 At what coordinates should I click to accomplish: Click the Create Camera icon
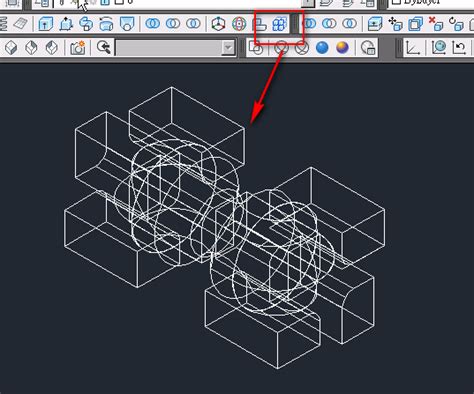77,48
